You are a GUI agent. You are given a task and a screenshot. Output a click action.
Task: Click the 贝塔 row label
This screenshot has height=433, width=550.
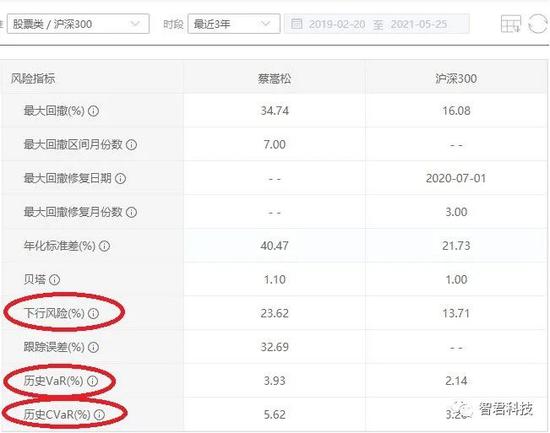[x=34, y=280]
